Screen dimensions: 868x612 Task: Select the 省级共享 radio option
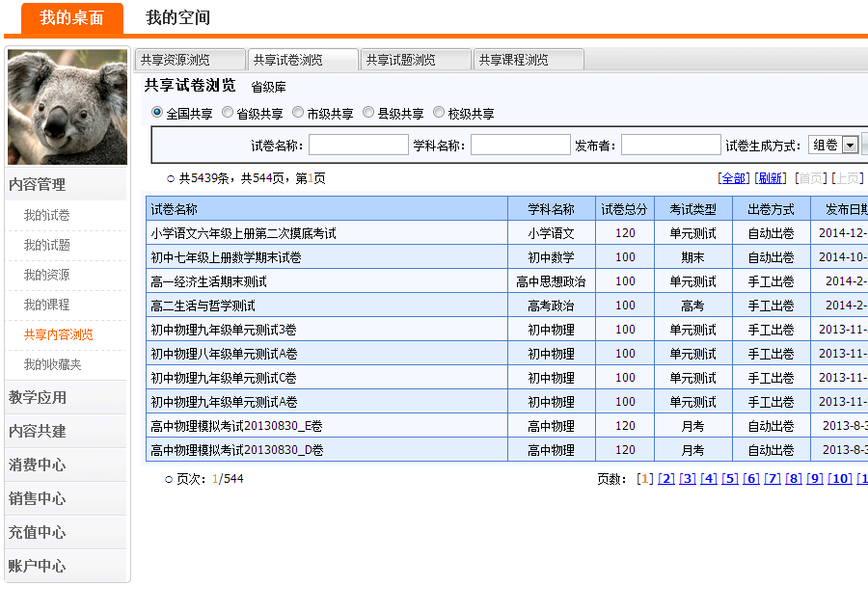(228, 113)
